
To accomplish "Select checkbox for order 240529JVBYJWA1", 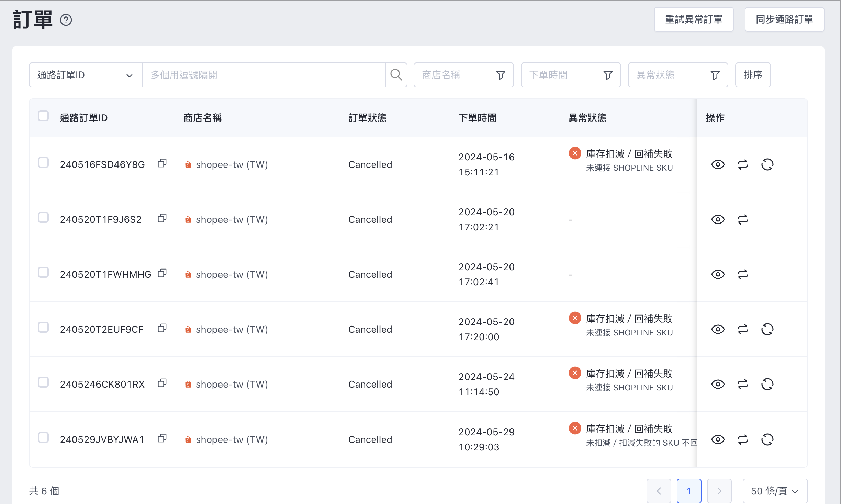I will 43,437.
